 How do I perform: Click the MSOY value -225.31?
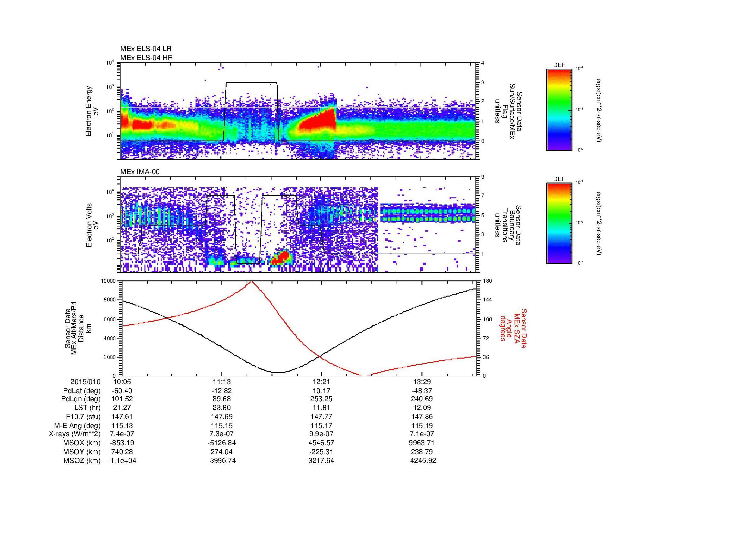pyautogui.click(x=321, y=452)
